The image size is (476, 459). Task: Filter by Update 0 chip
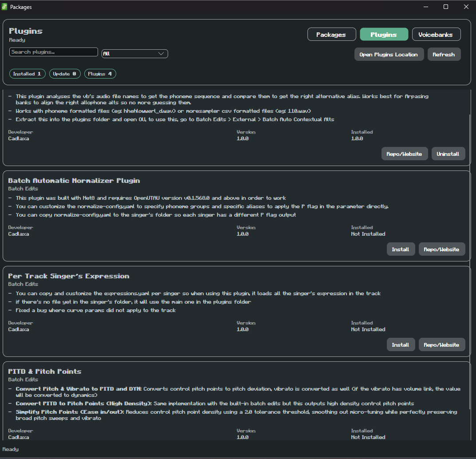click(65, 74)
